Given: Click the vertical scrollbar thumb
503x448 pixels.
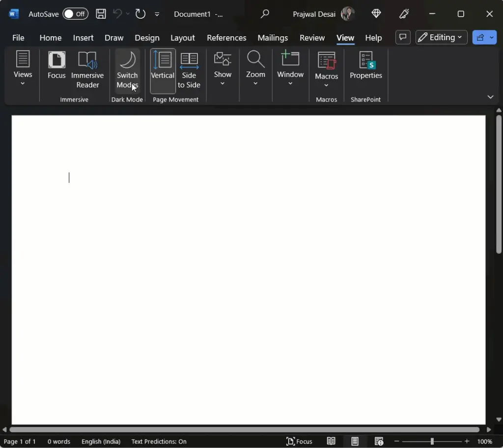Looking at the screenshot, I should click(x=499, y=184).
